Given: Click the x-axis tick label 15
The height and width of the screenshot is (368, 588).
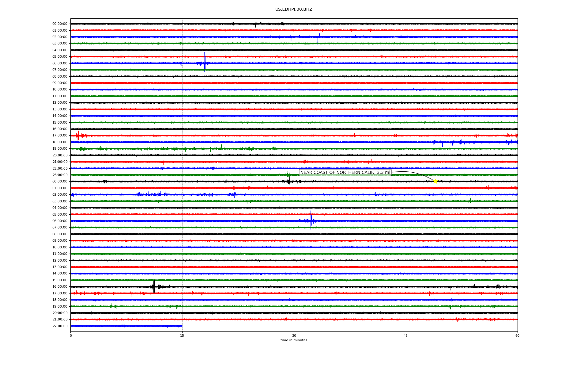Looking at the screenshot, I should [182, 336].
